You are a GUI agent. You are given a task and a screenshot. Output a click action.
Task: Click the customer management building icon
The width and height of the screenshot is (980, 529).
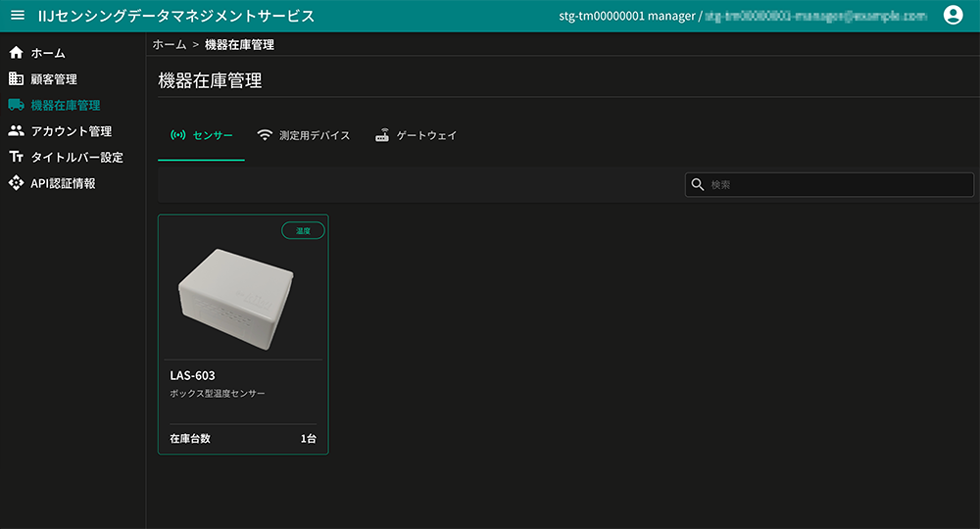click(x=16, y=79)
